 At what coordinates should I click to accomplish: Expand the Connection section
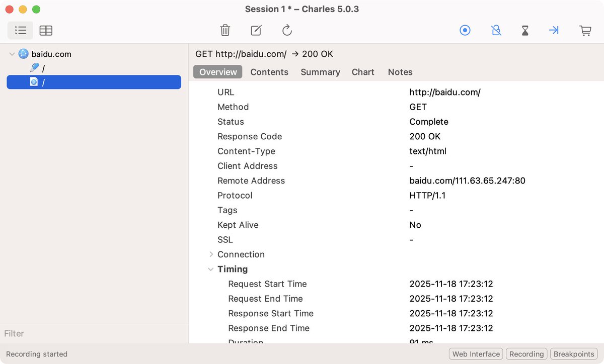(x=211, y=254)
